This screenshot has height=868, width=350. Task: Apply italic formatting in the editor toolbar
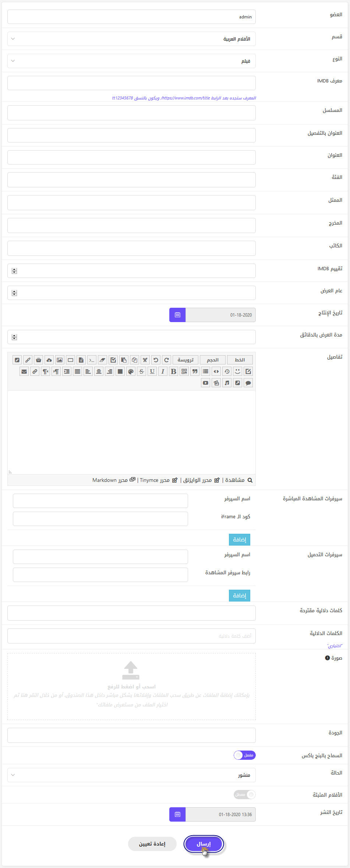163,371
